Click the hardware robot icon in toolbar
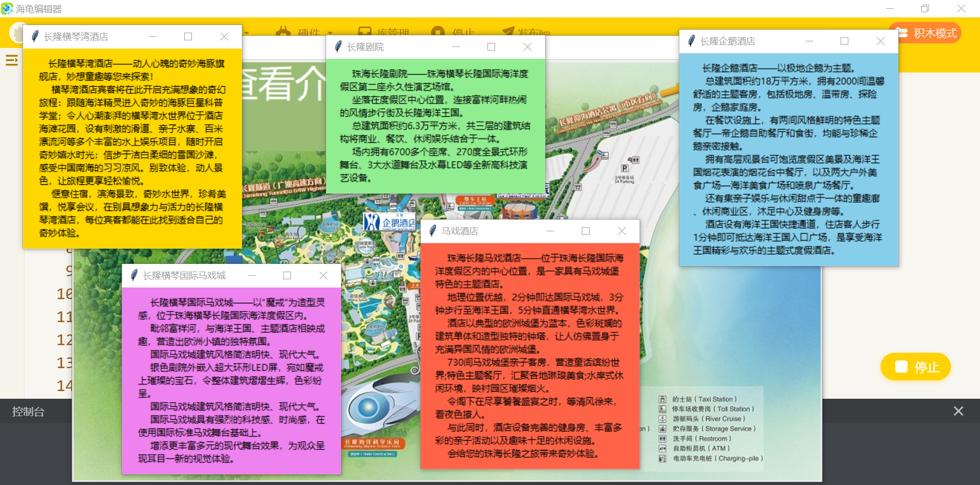 [283, 31]
